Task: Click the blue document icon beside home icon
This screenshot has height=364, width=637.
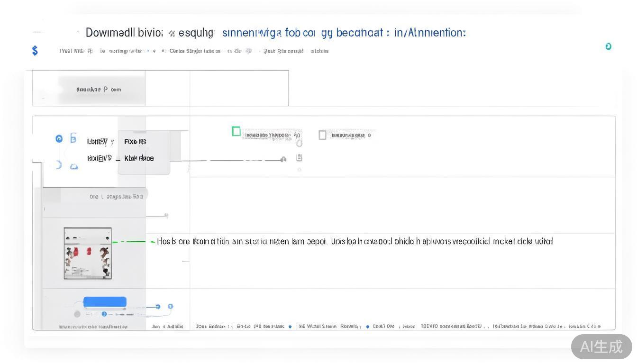Action: point(73,138)
